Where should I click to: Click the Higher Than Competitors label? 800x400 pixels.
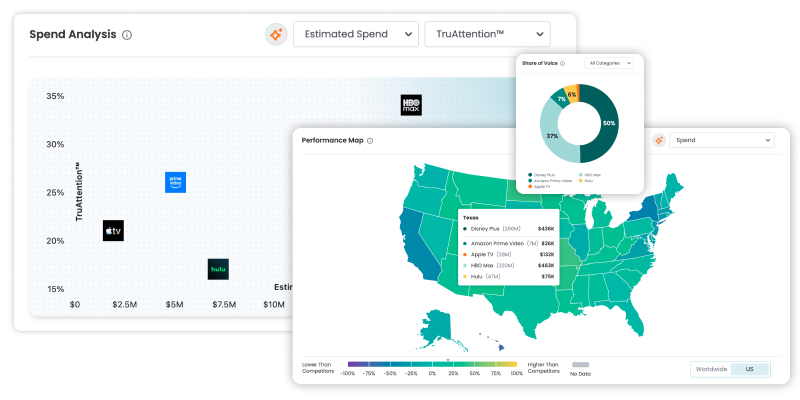543,368
